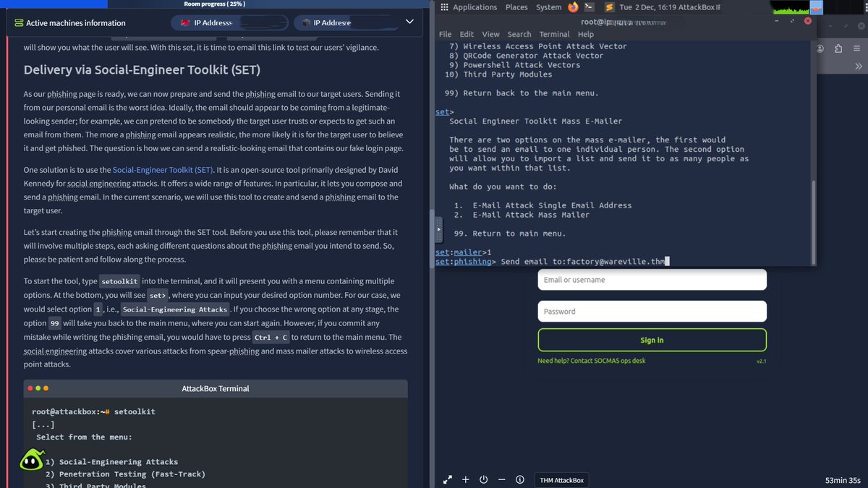Click Need help? Contact SOCMAS ops desk
868x488 pixels.
click(592, 361)
